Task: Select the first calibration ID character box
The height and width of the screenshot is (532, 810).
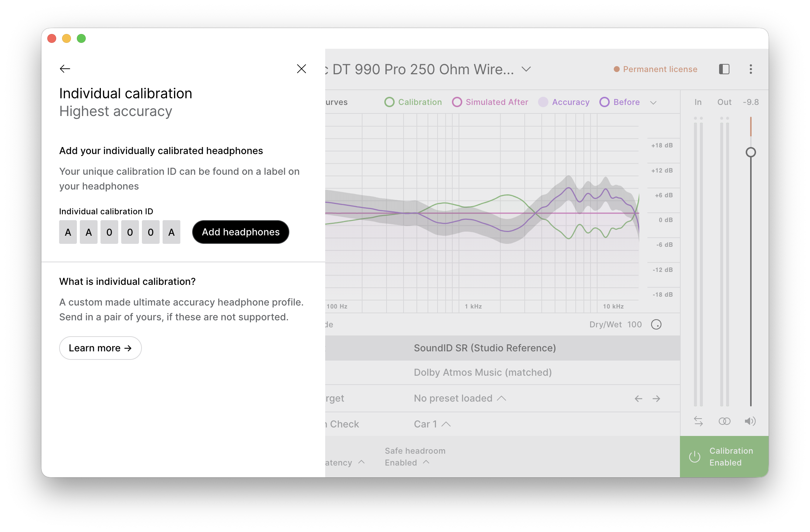Action: 68,232
